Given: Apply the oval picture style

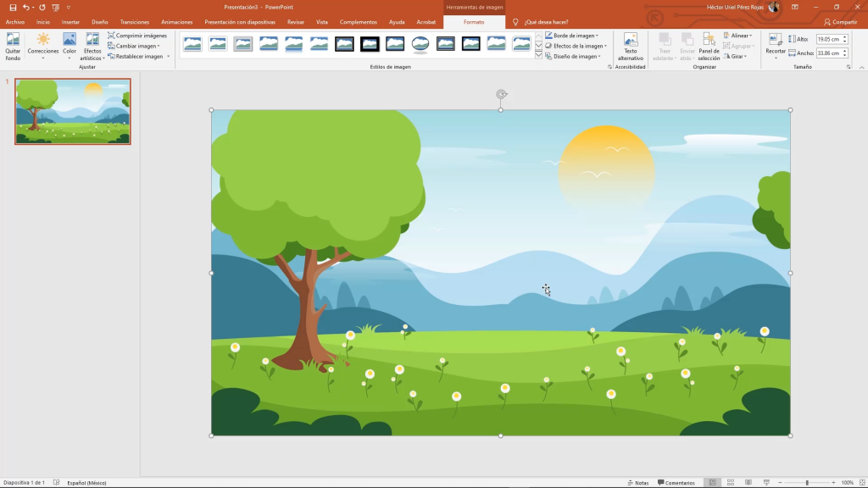Looking at the screenshot, I should 420,44.
